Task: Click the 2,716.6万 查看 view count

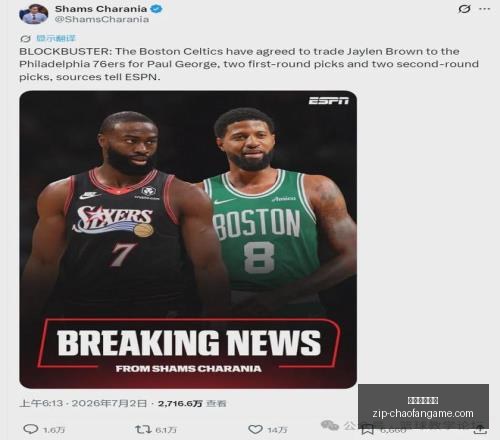Action: (192, 403)
